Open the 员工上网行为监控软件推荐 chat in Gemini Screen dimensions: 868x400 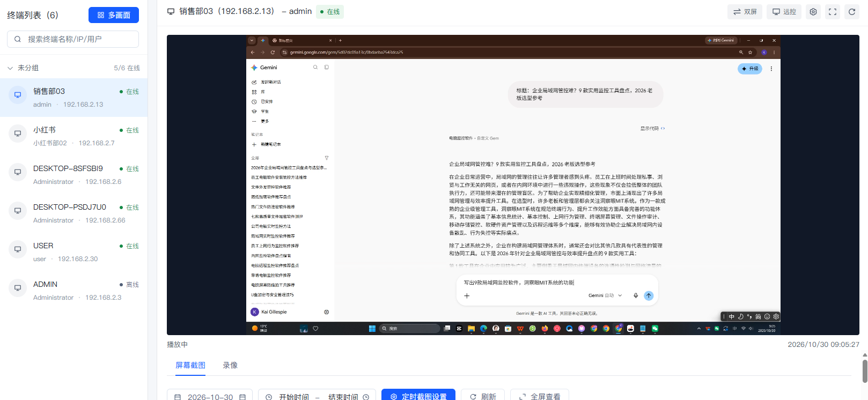275,246
